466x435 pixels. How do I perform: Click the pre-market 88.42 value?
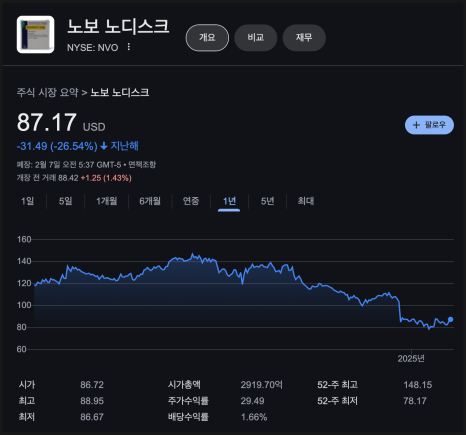click(68, 178)
